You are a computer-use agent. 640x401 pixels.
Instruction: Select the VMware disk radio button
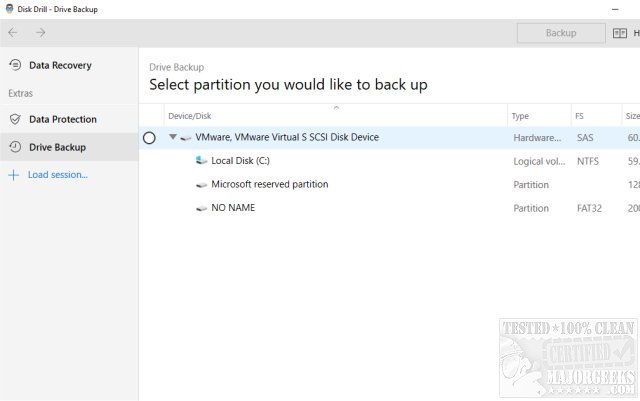149,138
